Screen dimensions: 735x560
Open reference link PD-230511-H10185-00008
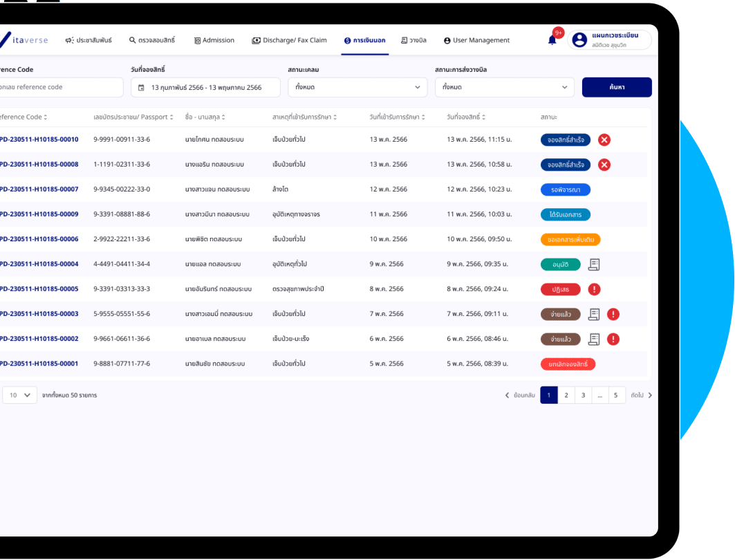(39, 165)
